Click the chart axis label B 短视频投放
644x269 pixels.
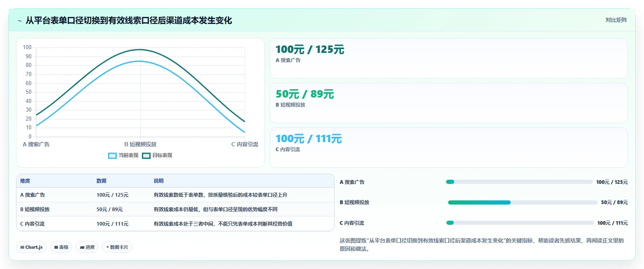[x=140, y=144]
